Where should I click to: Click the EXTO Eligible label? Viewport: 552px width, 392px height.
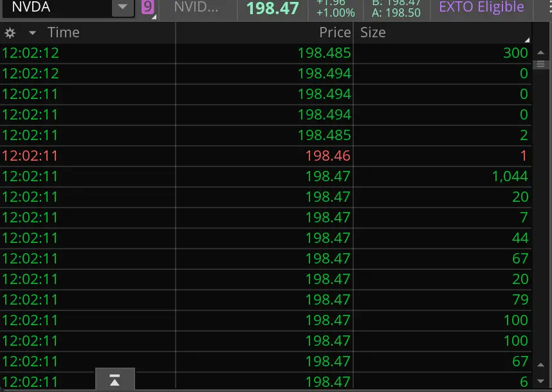[x=481, y=7]
